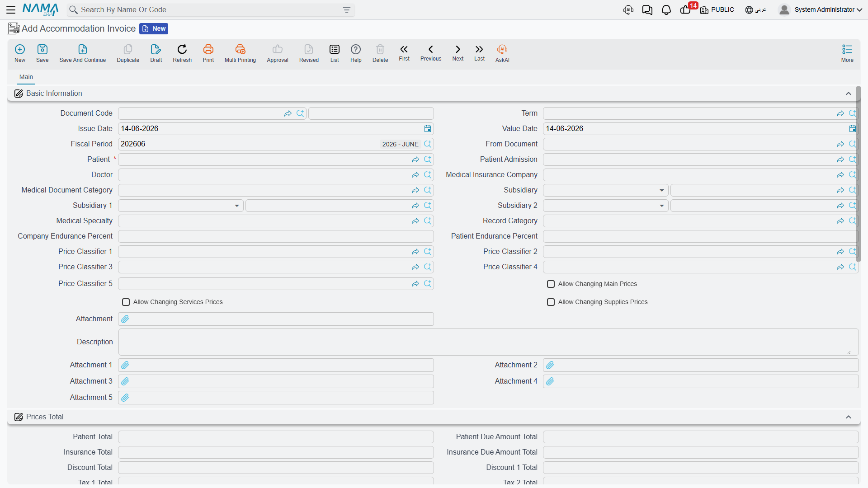Image resolution: width=868 pixels, height=488 pixels.
Task: Select the Main tab
Action: coord(26,77)
